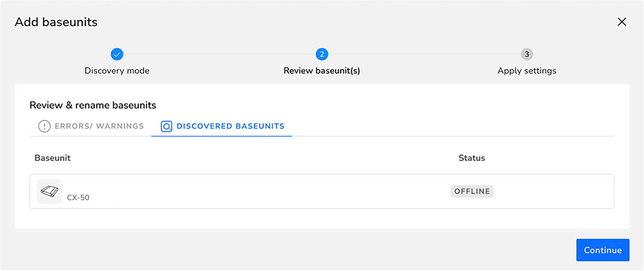This screenshot has width=644, height=271.
Task: Click the OFFLINE status badge
Action: (472, 191)
